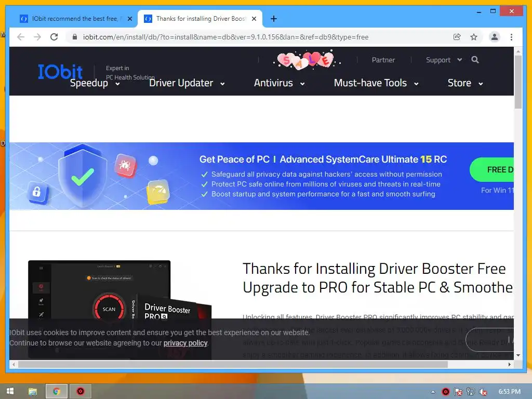
Task: Click 'Boost startup and system performance' bullet
Action: tap(323, 194)
